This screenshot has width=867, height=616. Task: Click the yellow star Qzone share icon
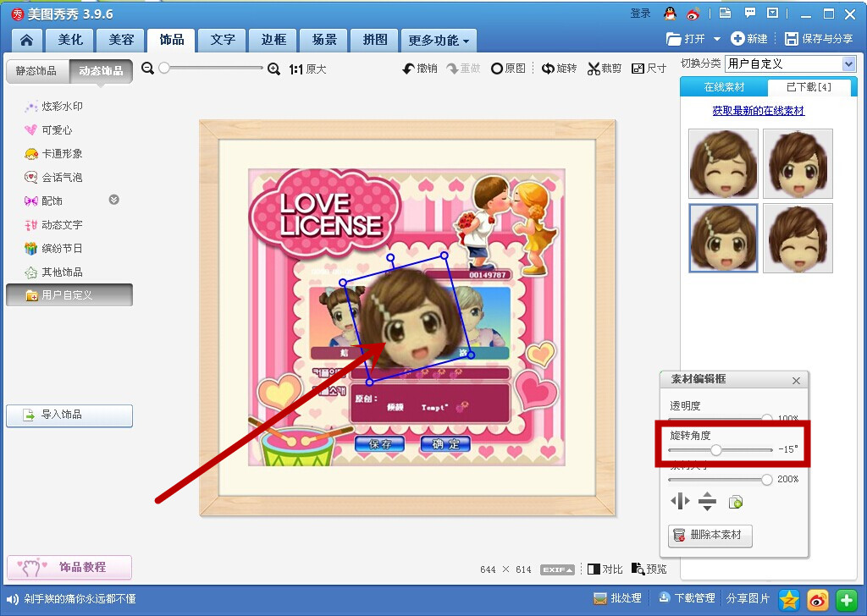click(x=789, y=600)
